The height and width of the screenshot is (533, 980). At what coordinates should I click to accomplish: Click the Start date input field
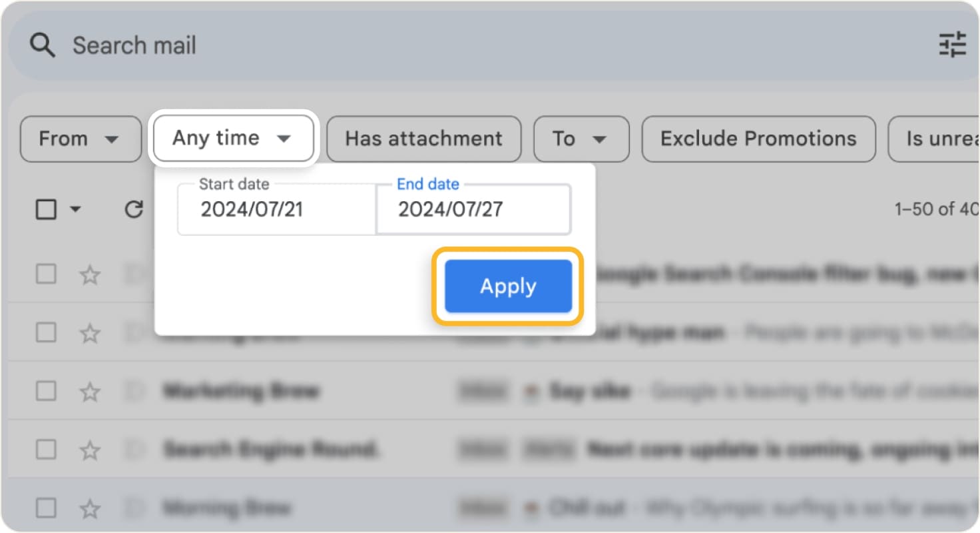tap(273, 210)
